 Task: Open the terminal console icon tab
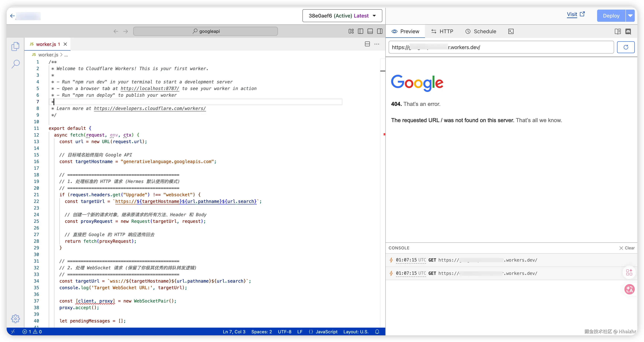click(511, 32)
